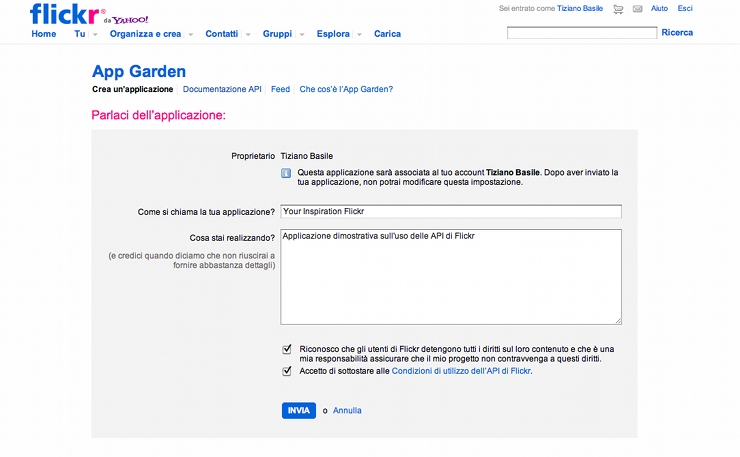
Task: Expand the Tu menu arrow
Action: (x=95, y=34)
